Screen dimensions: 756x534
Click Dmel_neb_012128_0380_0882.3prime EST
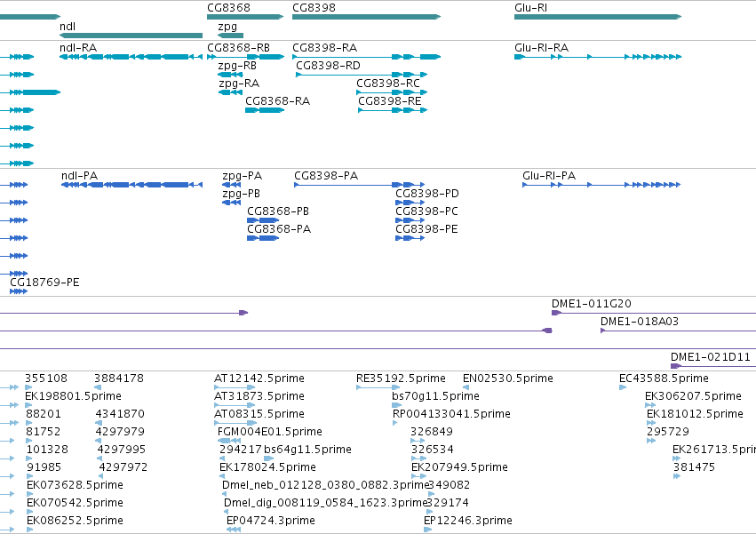(225, 494)
